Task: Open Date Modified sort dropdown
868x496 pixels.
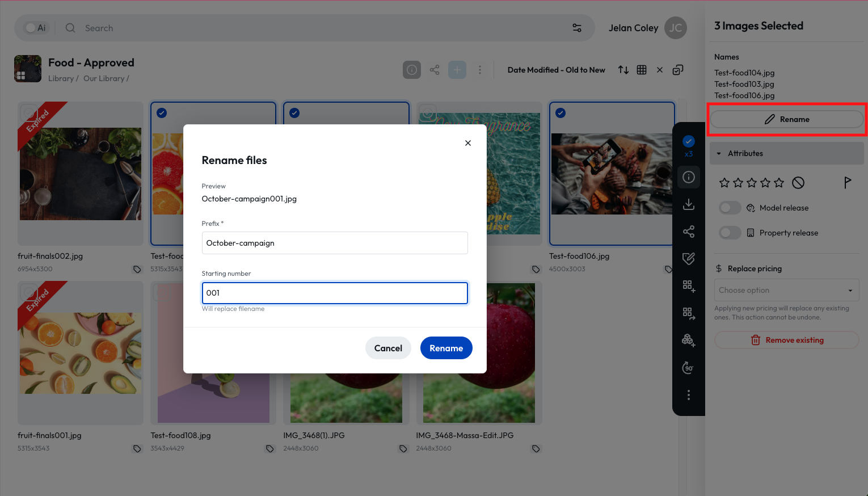Action: pyautogui.click(x=556, y=70)
